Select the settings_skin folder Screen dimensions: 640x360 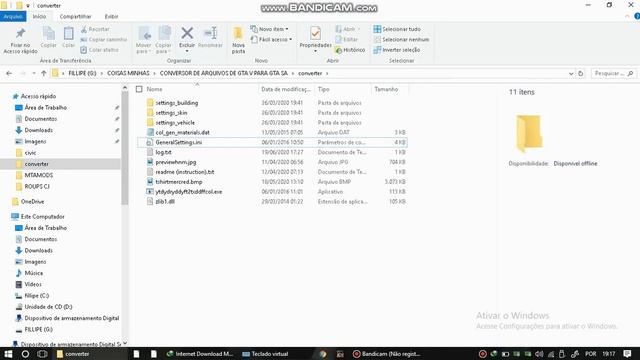pos(171,113)
